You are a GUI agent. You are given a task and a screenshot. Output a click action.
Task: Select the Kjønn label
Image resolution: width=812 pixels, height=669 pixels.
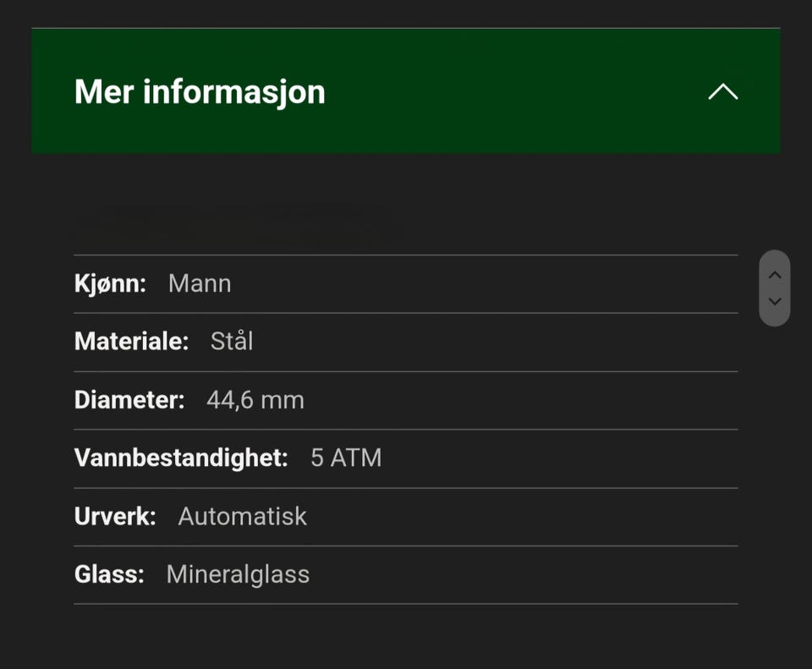(x=110, y=284)
